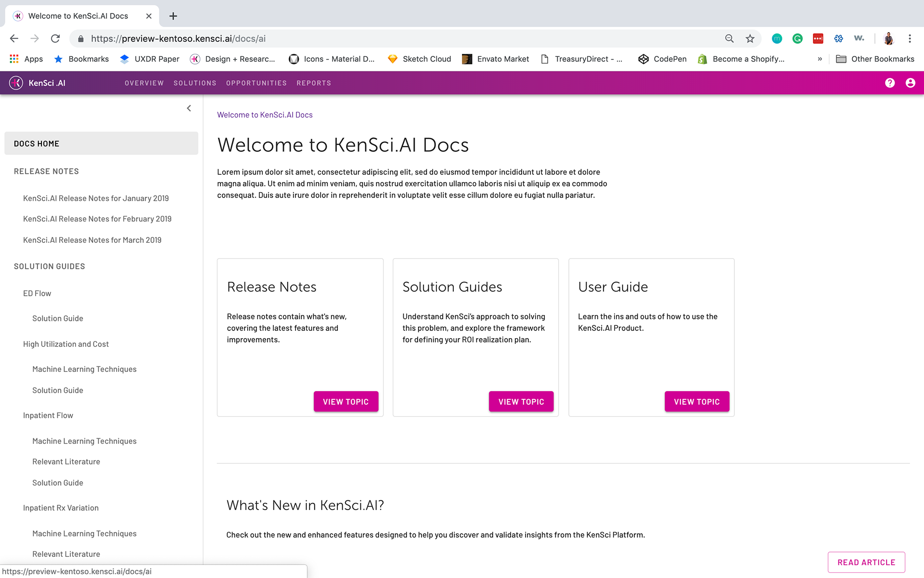924x578 pixels.
Task: Open a new browser tab
Action: (173, 16)
